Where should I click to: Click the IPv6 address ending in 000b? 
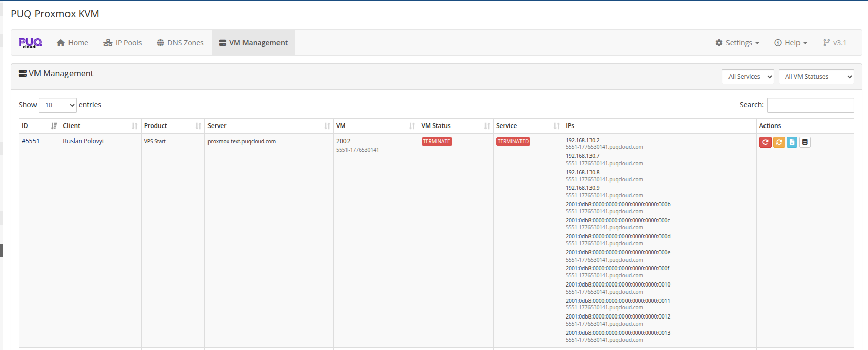(x=618, y=204)
